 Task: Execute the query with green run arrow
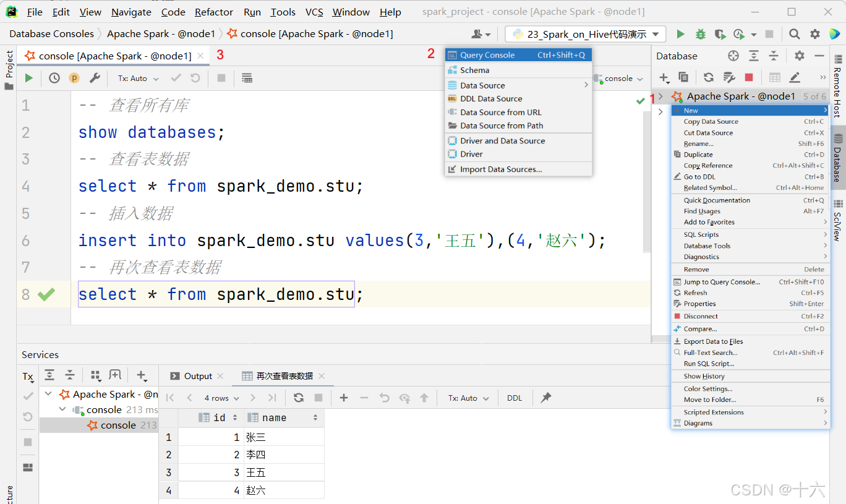click(28, 78)
